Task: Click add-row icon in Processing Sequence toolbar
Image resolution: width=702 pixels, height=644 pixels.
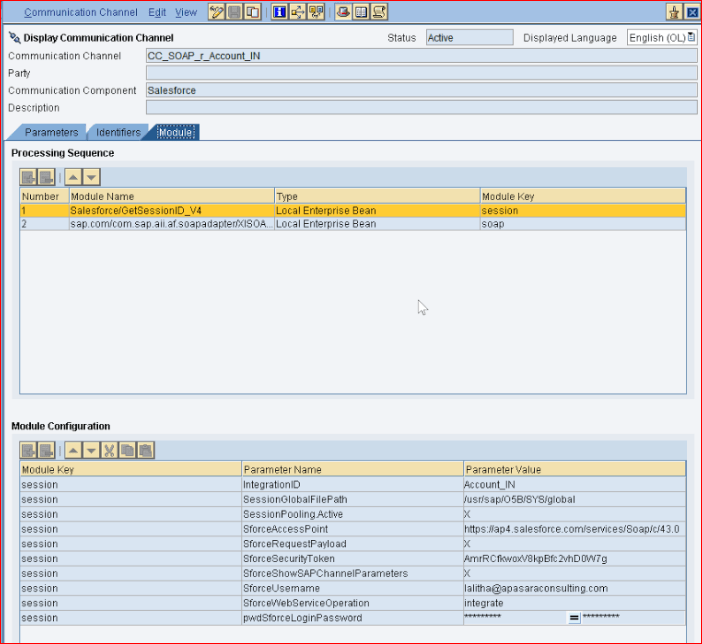Action: 29,177
